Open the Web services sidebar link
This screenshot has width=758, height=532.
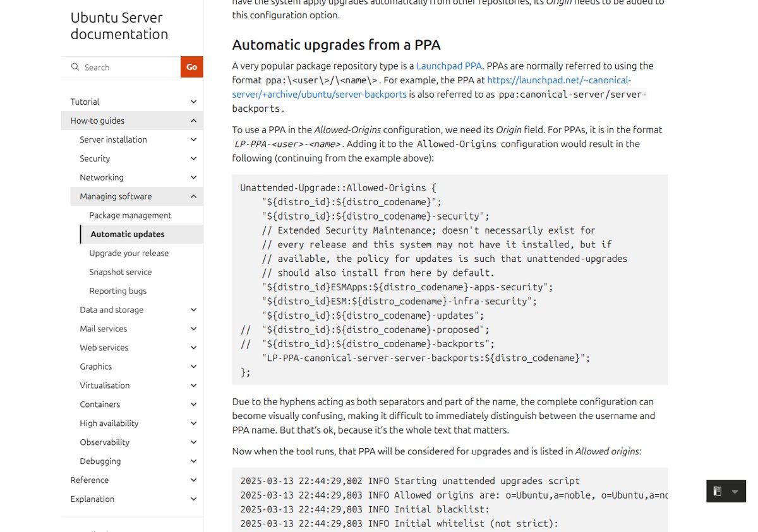[x=104, y=348]
